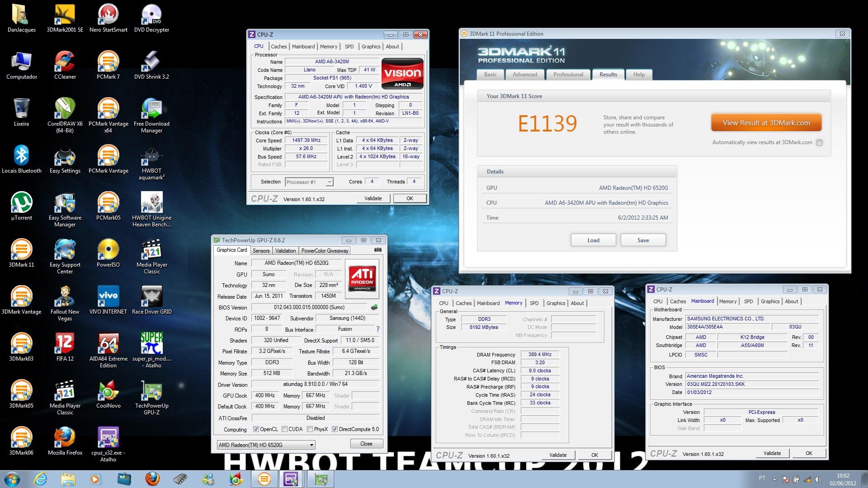The image size is (868, 488).
Task: Launch AIDA64 Extreme Edition shortcut
Action: point(108,350)
